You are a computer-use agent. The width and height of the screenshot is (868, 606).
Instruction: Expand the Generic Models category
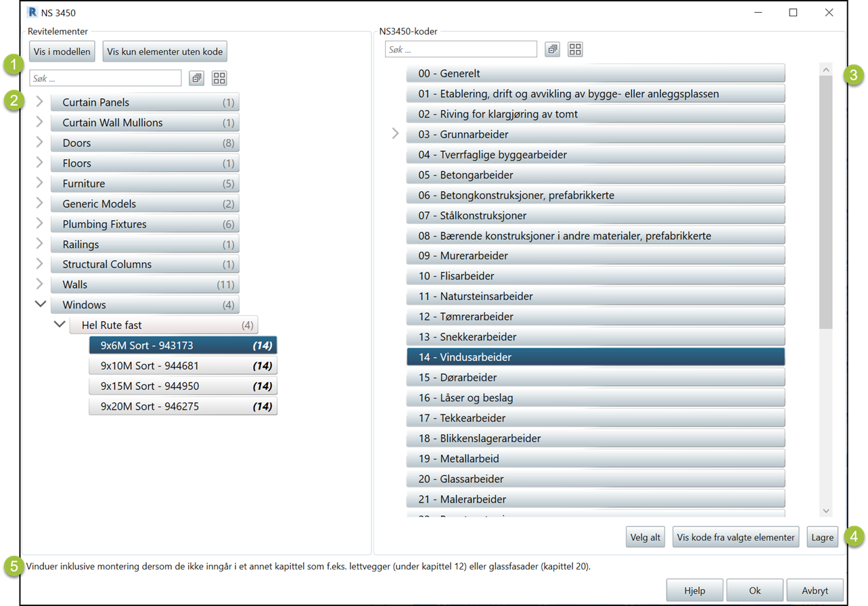point(39,204)
